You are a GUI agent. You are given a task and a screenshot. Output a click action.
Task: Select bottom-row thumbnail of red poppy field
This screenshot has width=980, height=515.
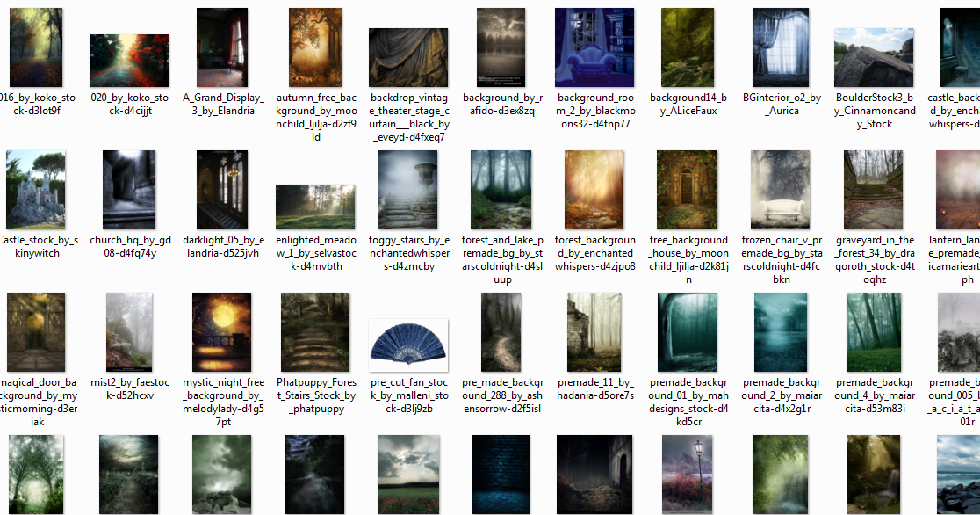pos(408,475)
